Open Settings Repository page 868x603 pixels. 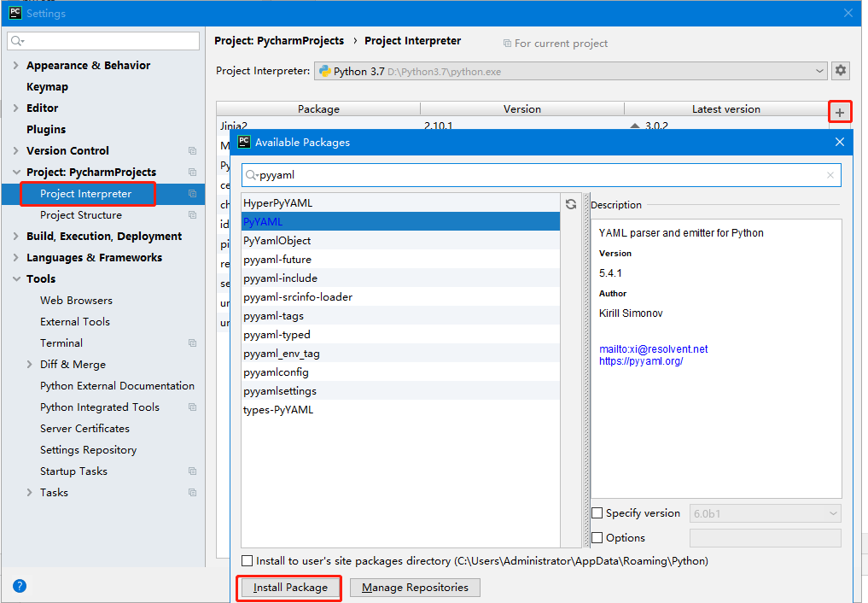[88, 449]
